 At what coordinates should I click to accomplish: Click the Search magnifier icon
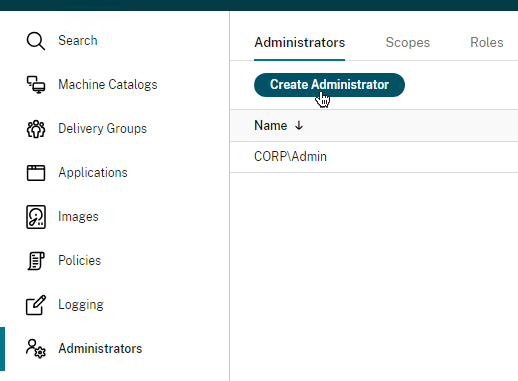[36, 41]
